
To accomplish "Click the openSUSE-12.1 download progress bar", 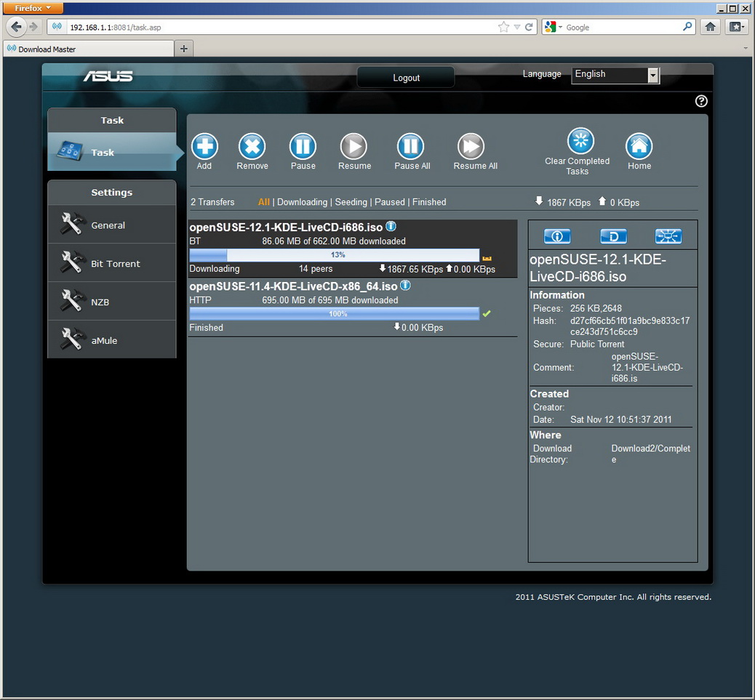I will point(334,255).
